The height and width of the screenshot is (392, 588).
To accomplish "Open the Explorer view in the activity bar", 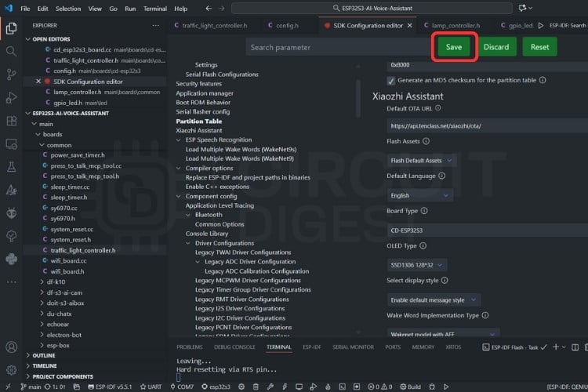I will point(11,28).
